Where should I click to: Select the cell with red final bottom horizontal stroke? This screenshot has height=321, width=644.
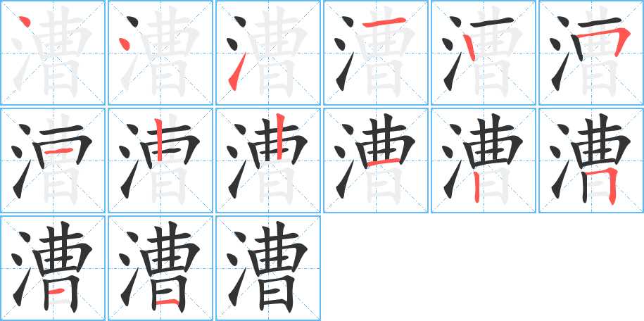160,268
